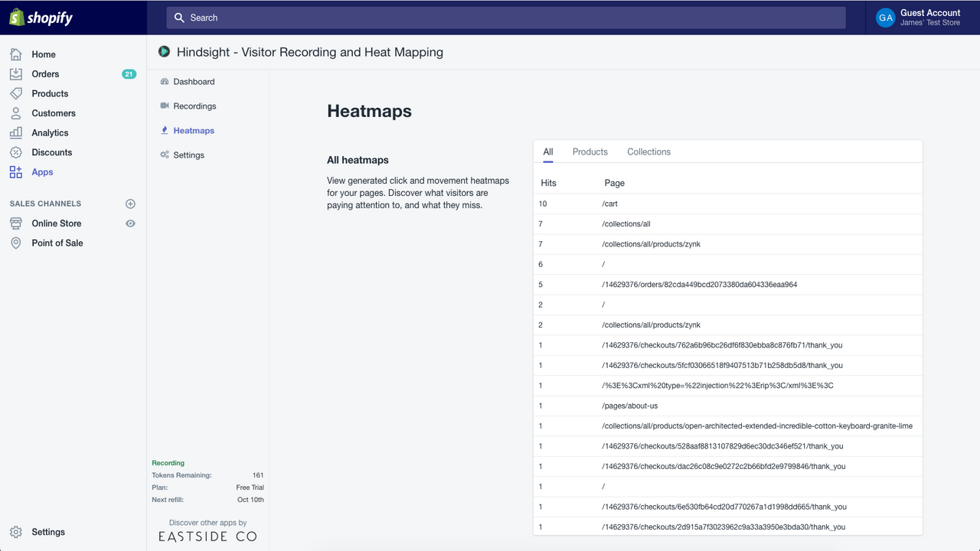The image size is (980, 551).
Task: Open Hindsight Heatmaps page
Action: pyautogui.click(x=194, y=130)
